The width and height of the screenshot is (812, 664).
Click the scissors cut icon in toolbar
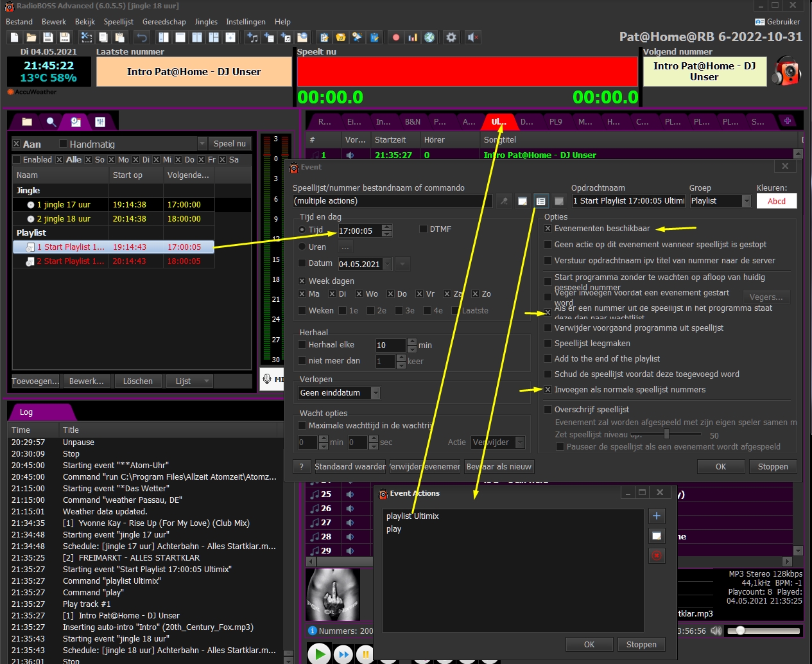[87, 37]
